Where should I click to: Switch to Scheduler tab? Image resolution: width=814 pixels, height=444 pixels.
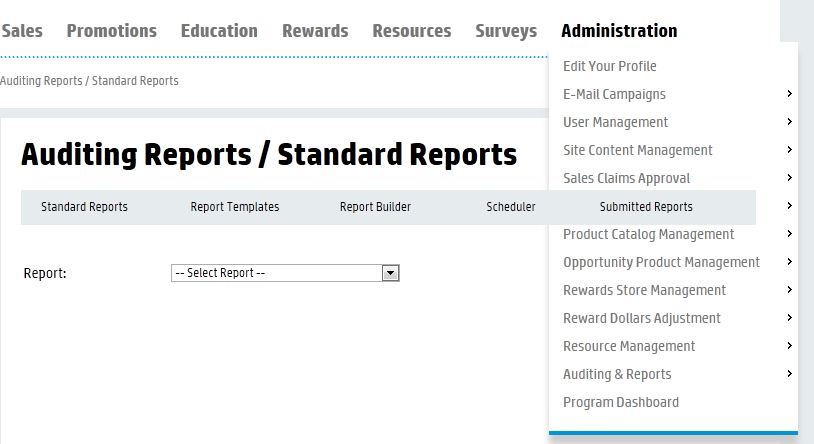click(x=511, y=207)
